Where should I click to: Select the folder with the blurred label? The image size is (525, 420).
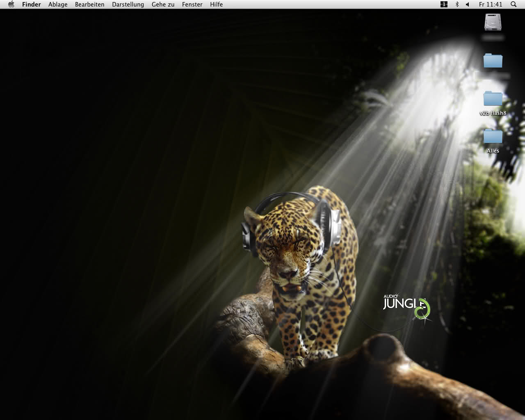493,61
